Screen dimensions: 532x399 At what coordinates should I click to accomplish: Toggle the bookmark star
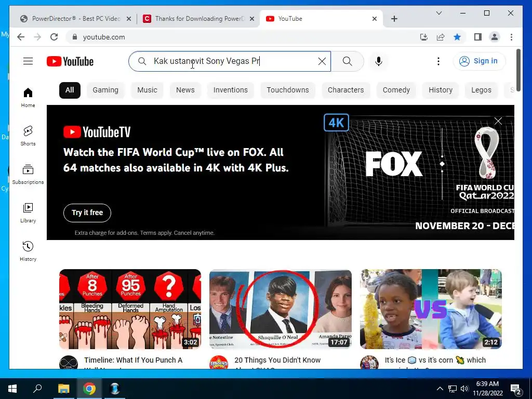tap(457, 37)
